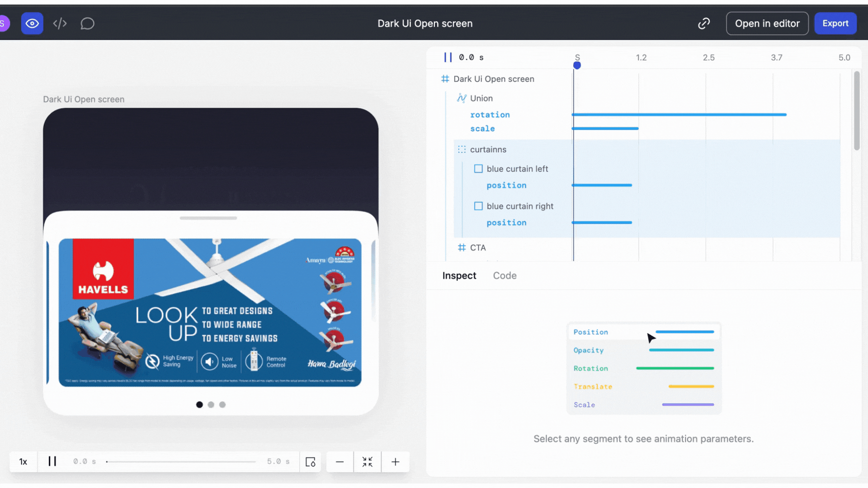Image resolution: width=868 pixels, height=488 pixels.
Task: Change the 1x playback speed
Action: pos(23,462)
